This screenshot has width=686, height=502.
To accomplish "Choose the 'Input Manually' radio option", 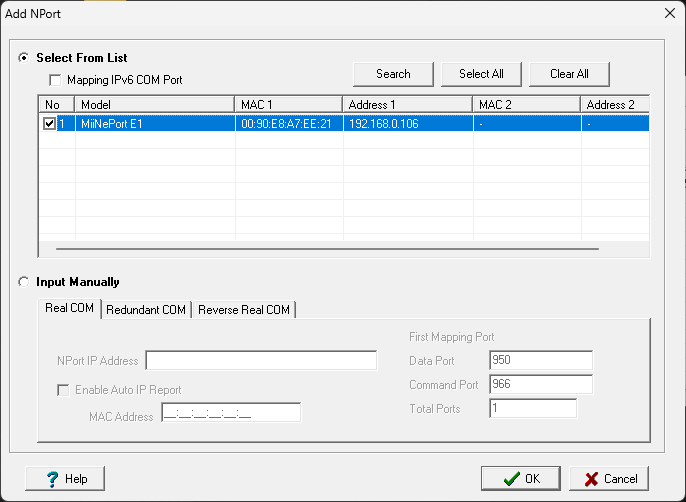I will click(x=24, y=282).
